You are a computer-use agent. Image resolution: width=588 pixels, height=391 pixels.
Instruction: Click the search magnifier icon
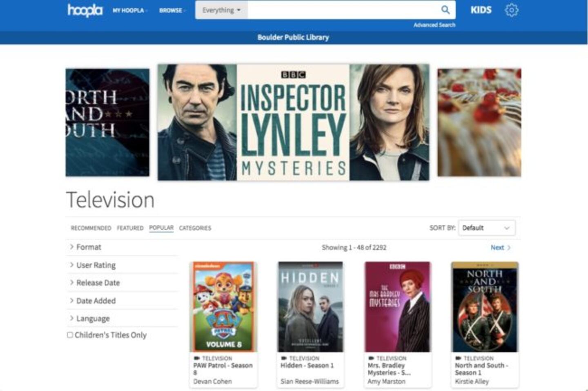click(445, 10)
